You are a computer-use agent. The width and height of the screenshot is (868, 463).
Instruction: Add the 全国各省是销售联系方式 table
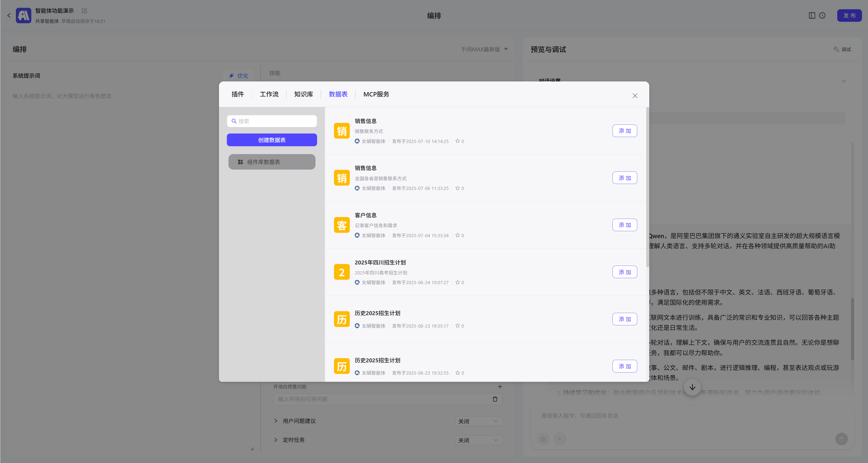(x=625, y=178)
